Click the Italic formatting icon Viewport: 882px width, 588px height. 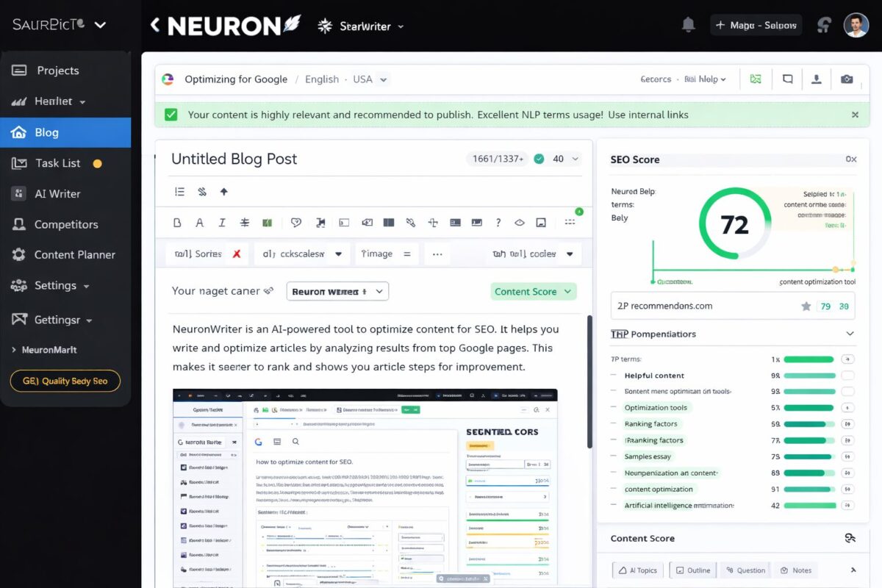point(220,222)
